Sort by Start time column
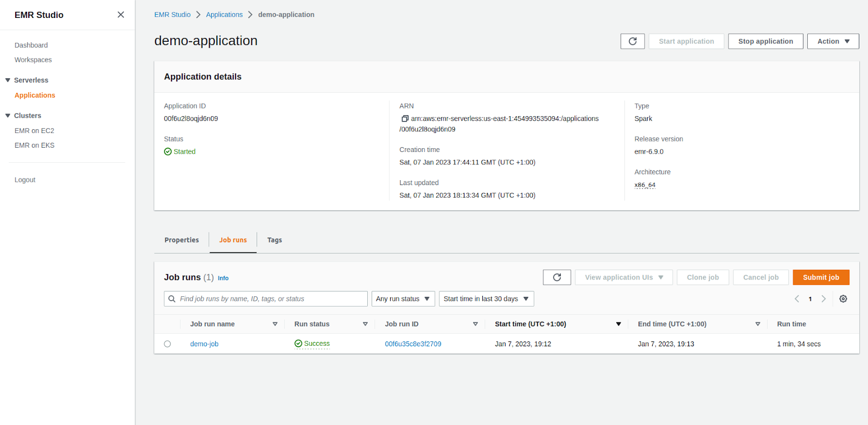Viewport: 868px width, 425px height. 618,324
